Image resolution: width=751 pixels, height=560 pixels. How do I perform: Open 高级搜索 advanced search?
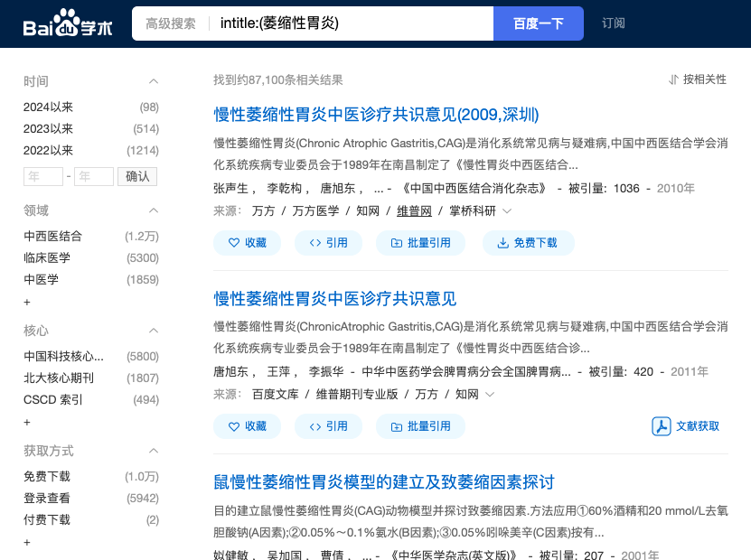click(171, 23)
